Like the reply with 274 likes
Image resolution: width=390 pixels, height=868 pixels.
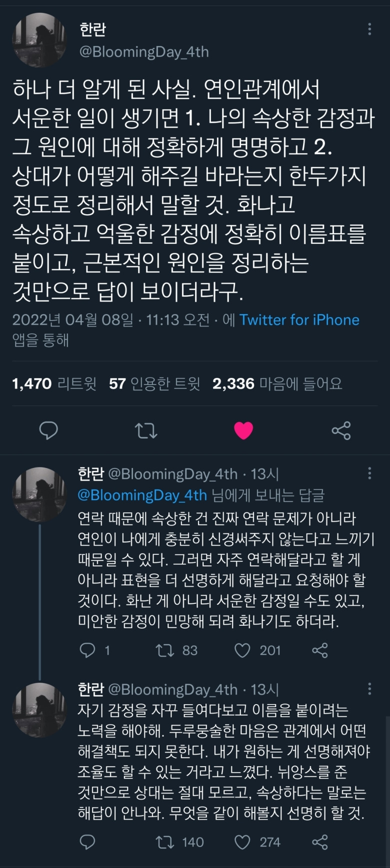point(242,842)
